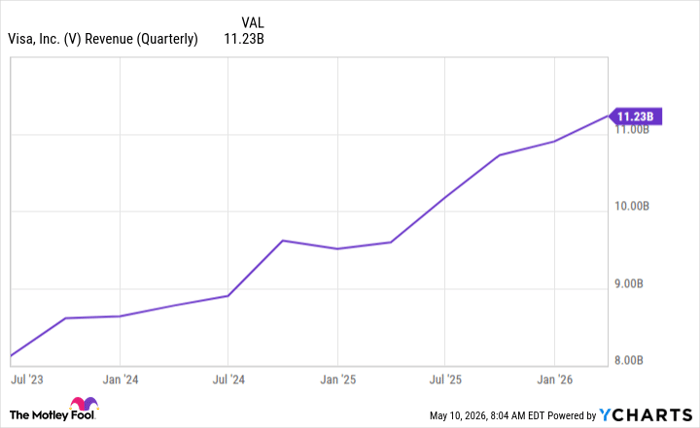Click the Jan '24 x-axis label

[x=121, y=379]
